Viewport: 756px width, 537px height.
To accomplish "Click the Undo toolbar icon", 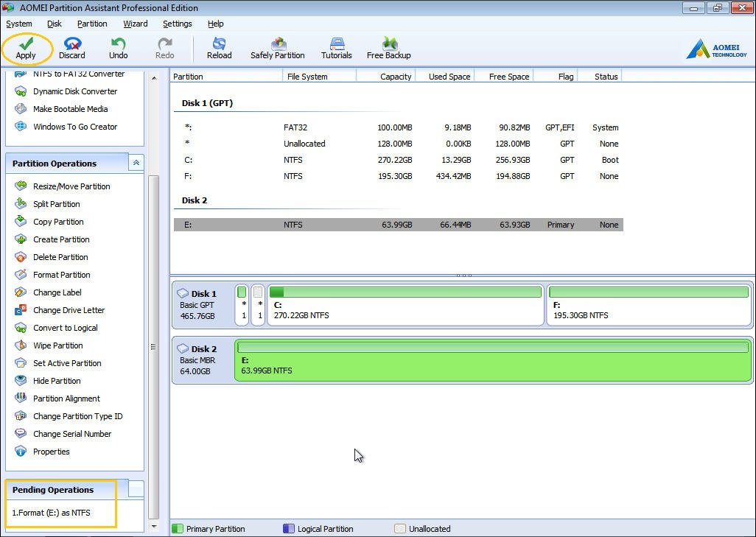I will coord(118,48).
